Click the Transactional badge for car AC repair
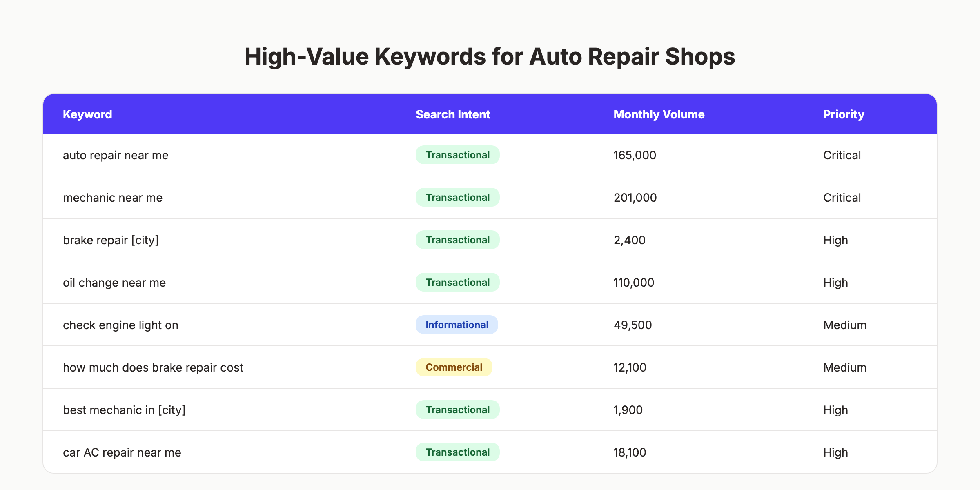Screen dimensions: 980x490 [x=457, y=452]
